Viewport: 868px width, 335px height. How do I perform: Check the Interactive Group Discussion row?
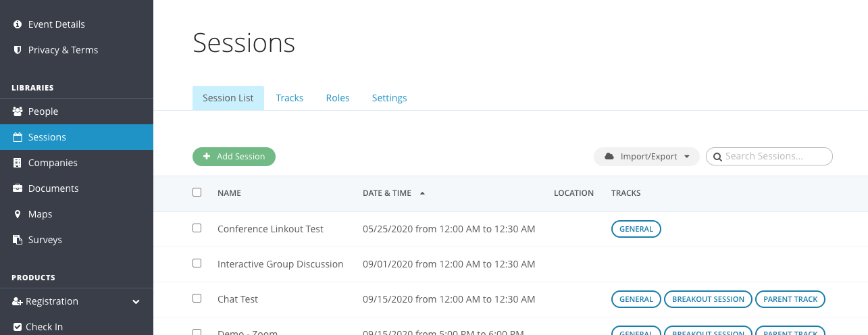tap(197, 263)
